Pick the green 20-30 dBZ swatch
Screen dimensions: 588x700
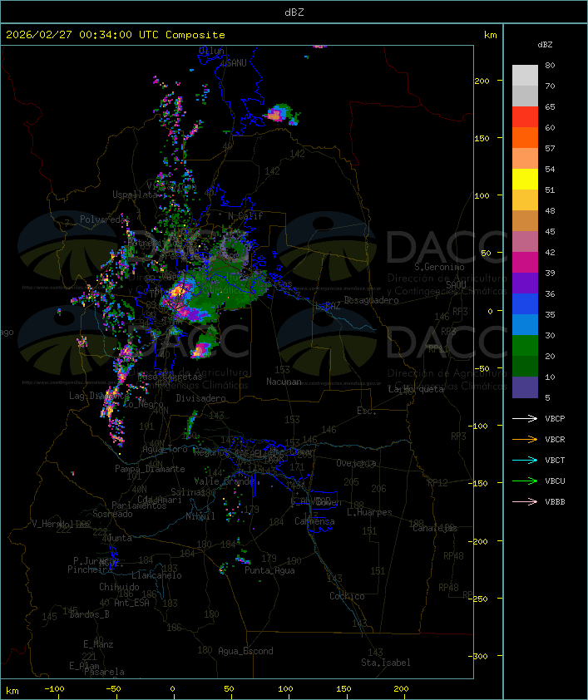pos(525,346)
